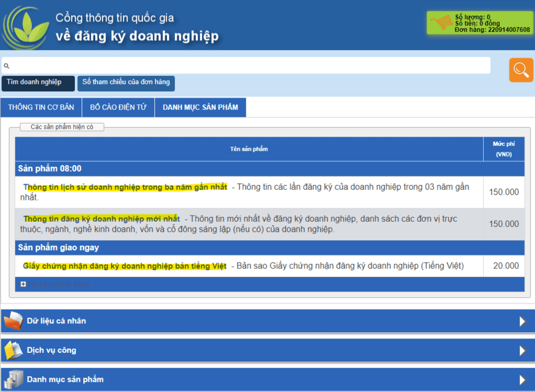Open Thông tin lịch sử doanh nghiệp product link

(x=126, y=187)
